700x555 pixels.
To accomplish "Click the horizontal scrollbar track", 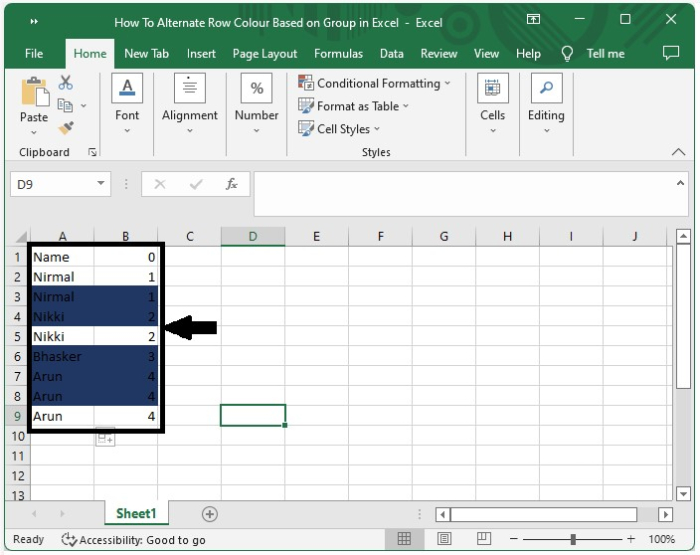I will pos(647,514).
